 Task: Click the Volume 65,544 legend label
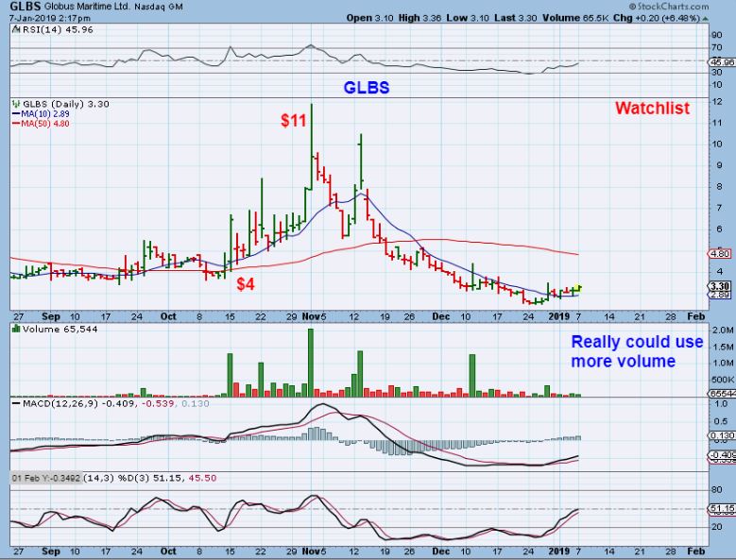point(60,329)
